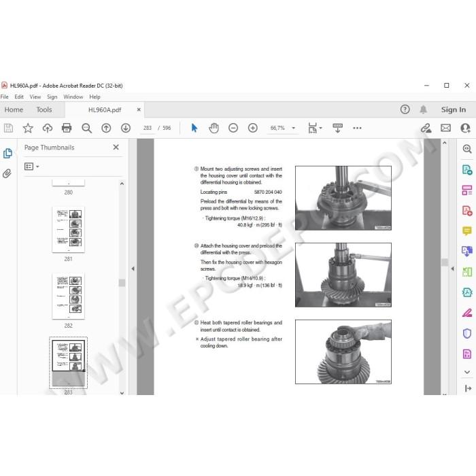
Task: Open the fit page options icon
Action: click(x=314, y=128)
